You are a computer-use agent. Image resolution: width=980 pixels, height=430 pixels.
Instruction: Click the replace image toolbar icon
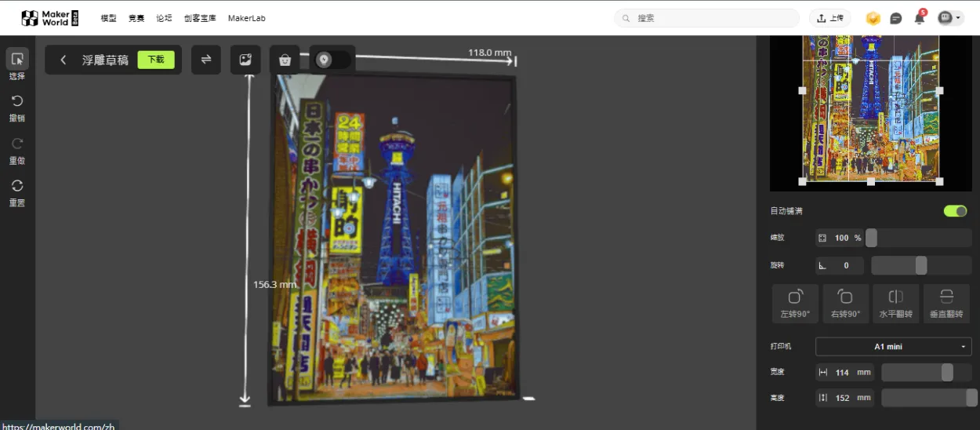click(245, 60)
